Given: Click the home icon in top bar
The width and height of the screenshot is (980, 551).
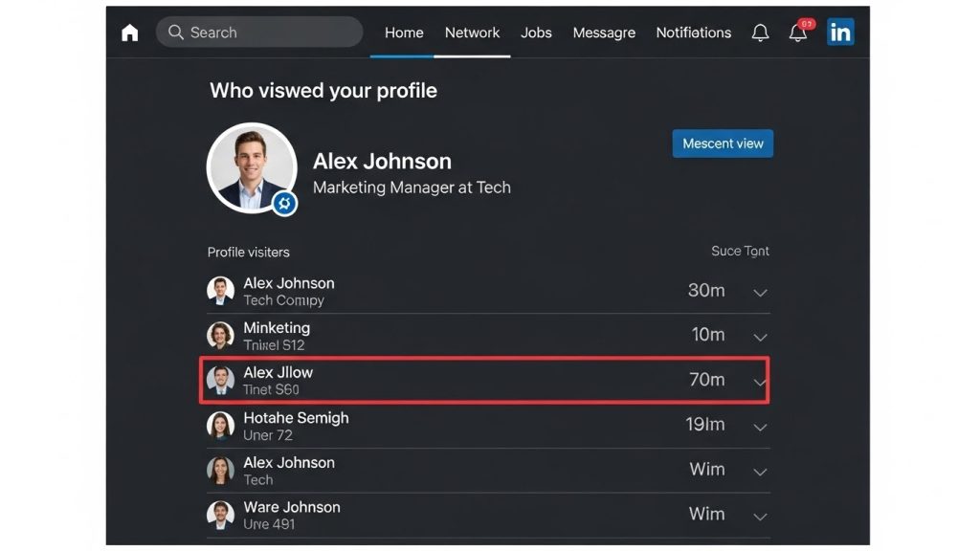Looking at the screenshot, I should pyautogui.click(x=130, y=33).
